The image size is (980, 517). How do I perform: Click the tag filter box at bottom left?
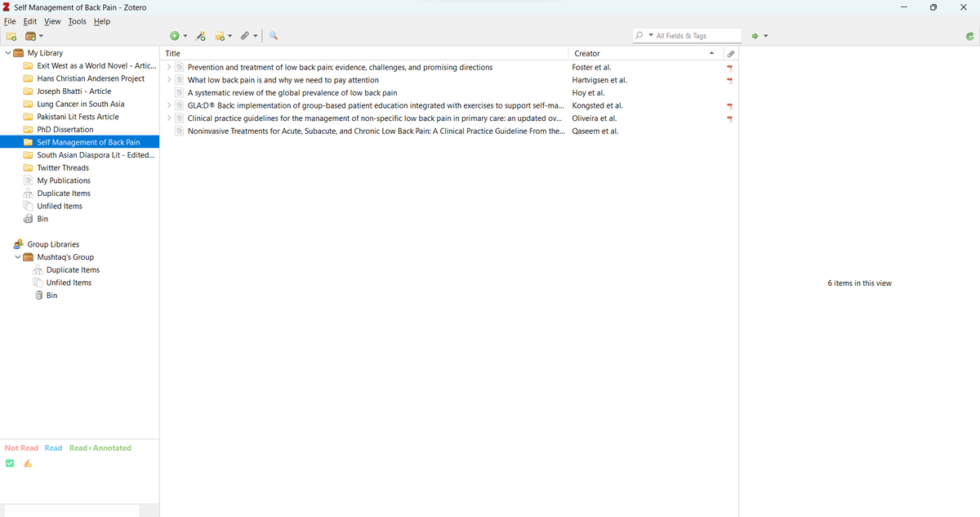point(70,510)
